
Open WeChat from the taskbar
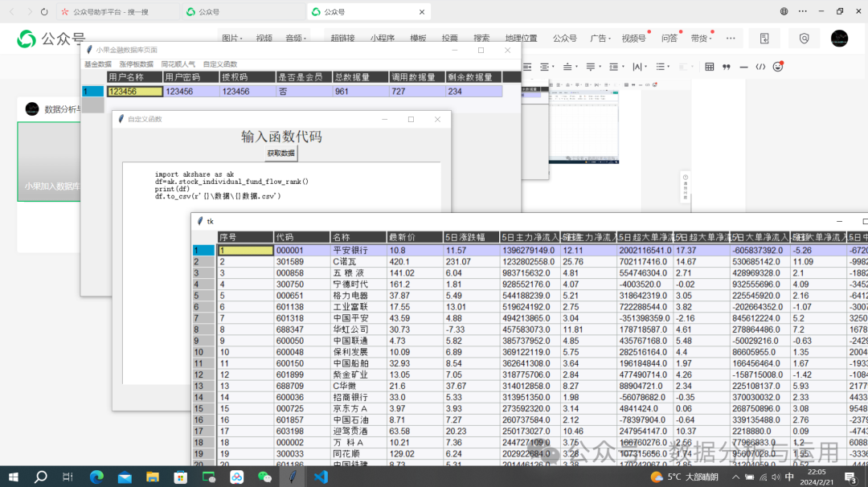(x=264, y=477)
